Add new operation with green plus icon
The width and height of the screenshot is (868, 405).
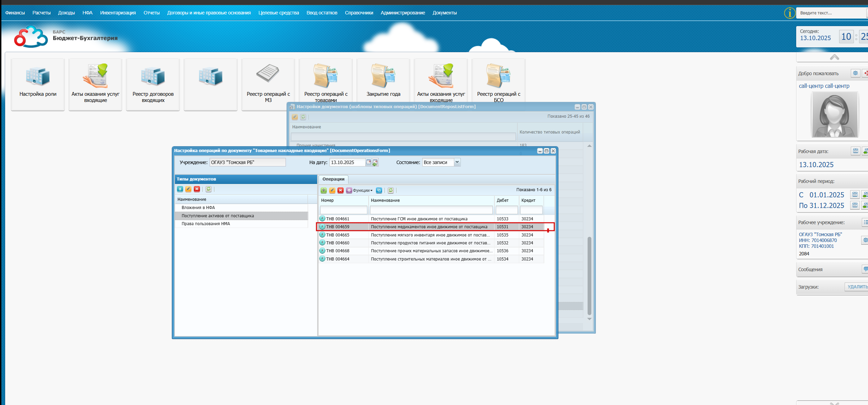pos(324,190)
